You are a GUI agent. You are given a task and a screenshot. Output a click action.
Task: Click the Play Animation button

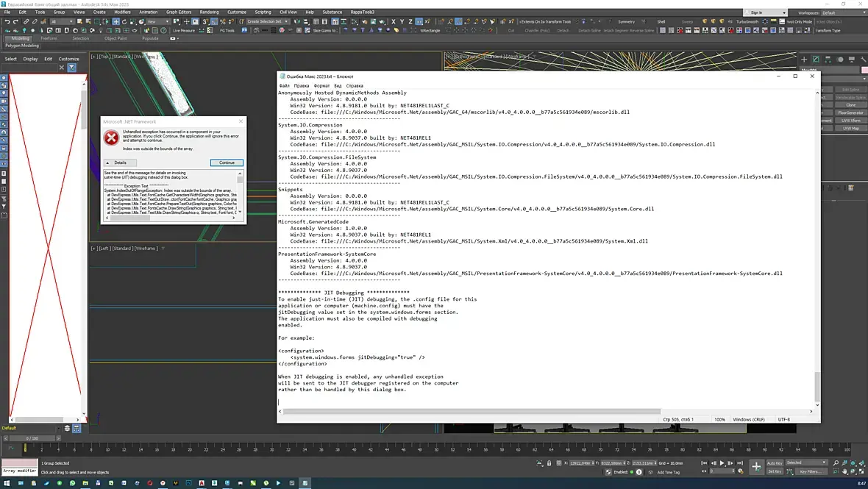tap(722, 463)
